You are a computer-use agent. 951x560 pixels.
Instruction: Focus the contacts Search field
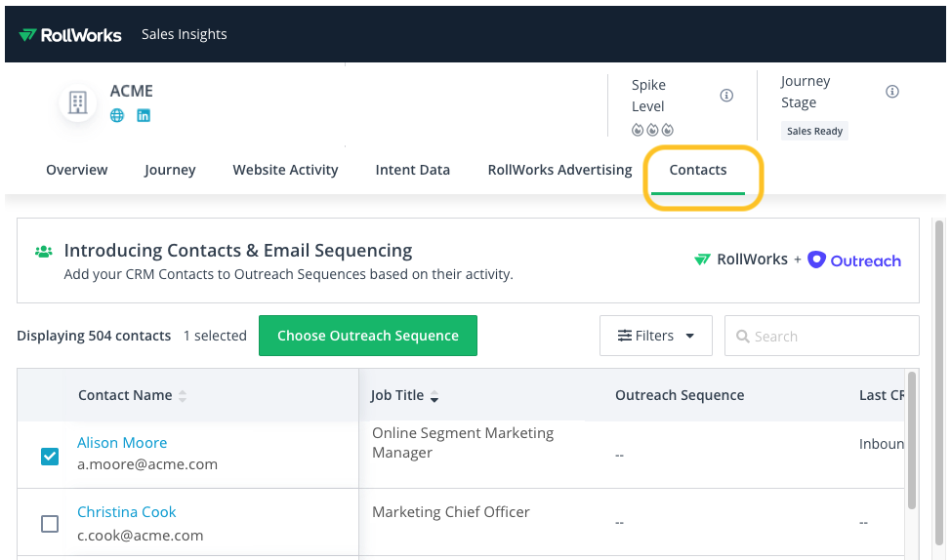click(x=830, y=336)
